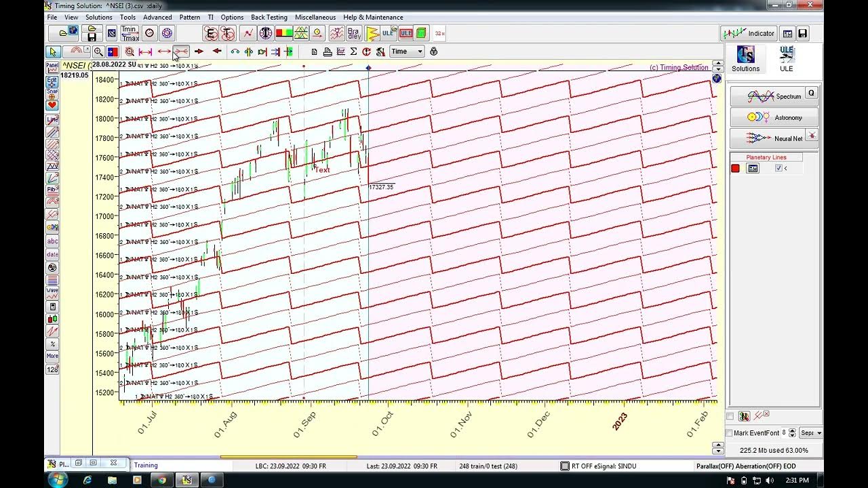Click the Windows Start button
The image size is (868, 488).
(x=57, y=479)
